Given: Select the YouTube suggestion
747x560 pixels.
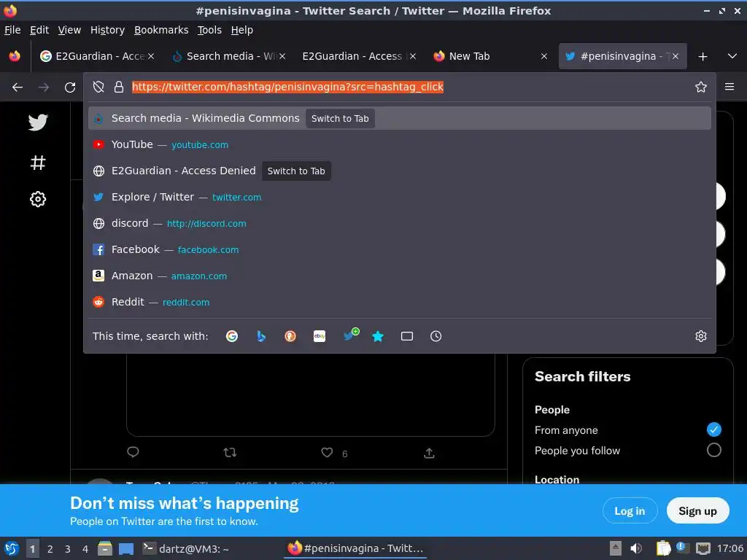Looking at the screenshot, I should click(399, 145).
